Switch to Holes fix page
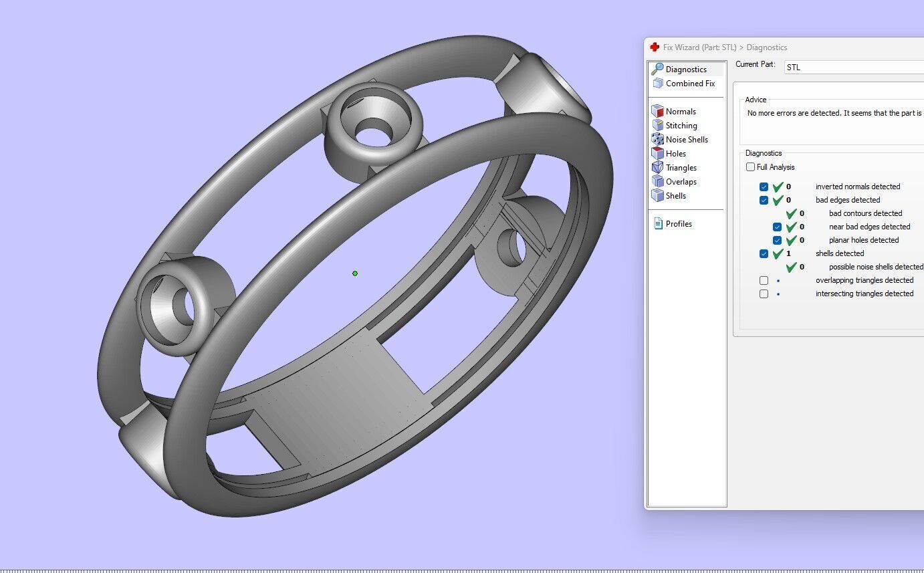The image size is (924, 573). click(676, 154)
